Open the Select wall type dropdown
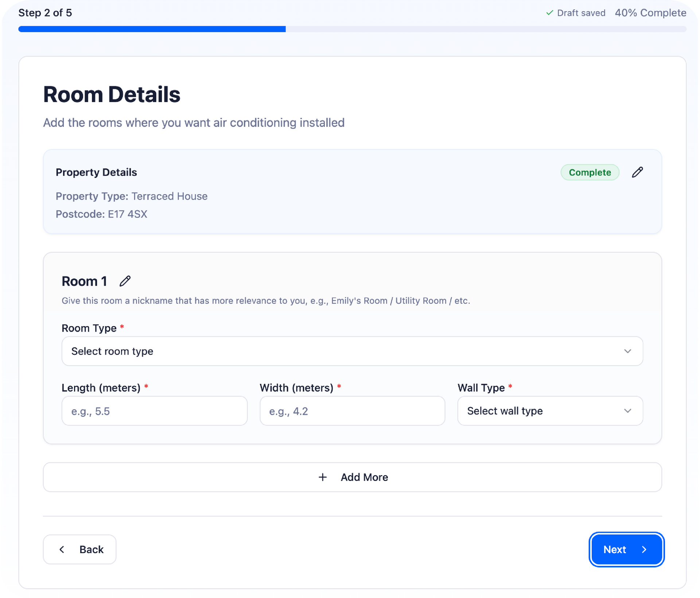The height and width of the screenshot is (598, 700). point(540,411)
